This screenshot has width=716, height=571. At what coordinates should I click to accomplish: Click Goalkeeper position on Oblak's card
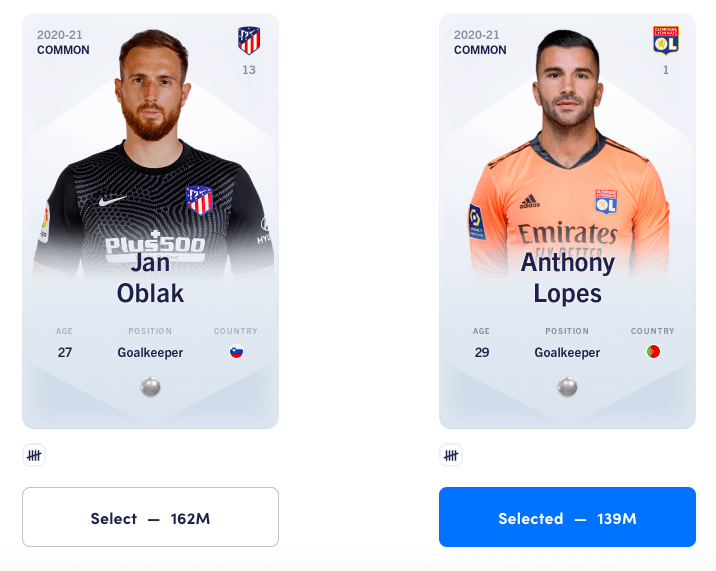point(150,353)
